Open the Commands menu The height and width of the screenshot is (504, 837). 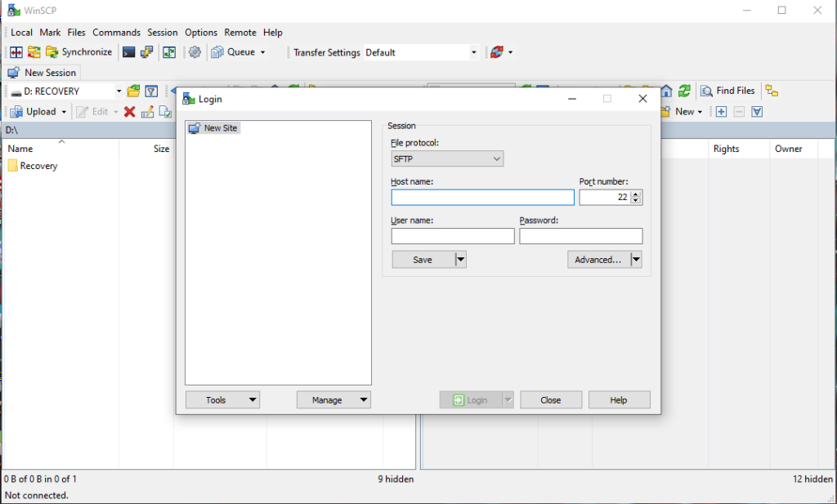(116, 33)
